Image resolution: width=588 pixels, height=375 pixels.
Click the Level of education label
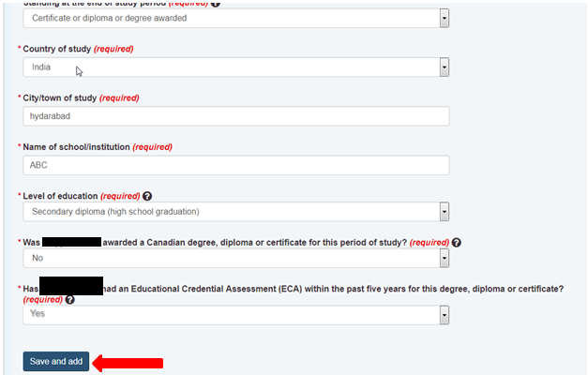[60, 196]
